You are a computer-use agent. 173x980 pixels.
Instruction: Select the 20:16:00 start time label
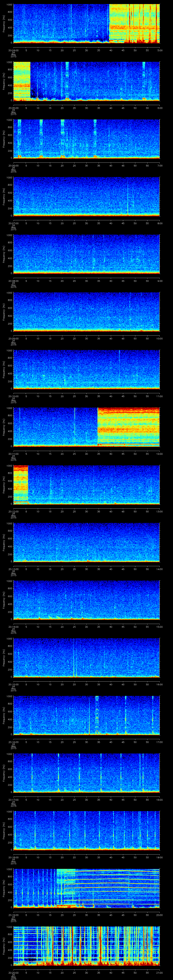point(13,742)
